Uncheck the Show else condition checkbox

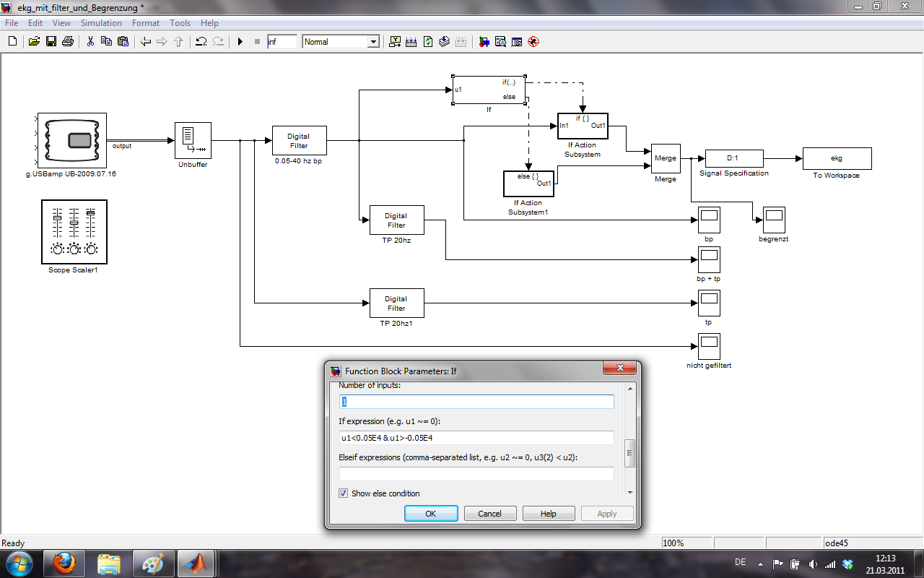click(344, 493)
